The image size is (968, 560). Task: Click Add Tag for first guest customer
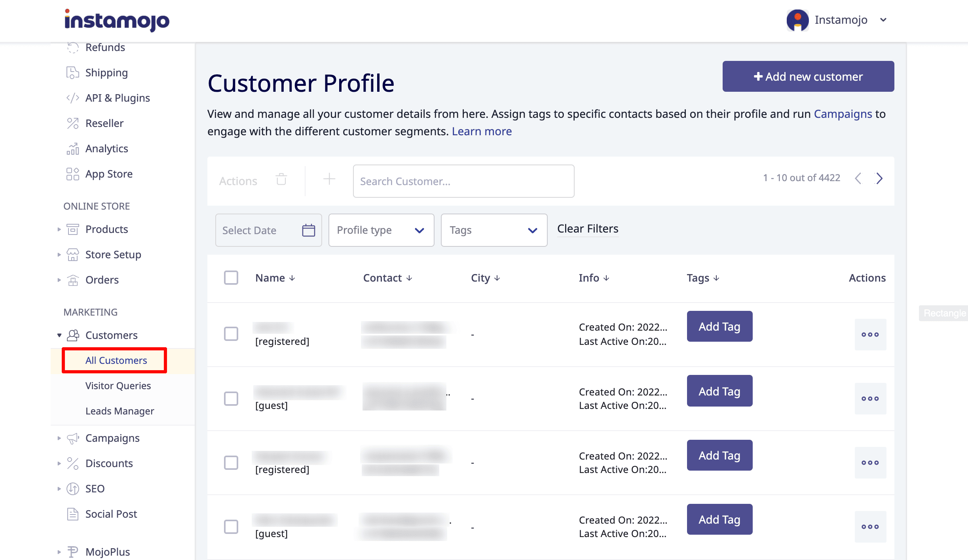(x=719, y=391)
